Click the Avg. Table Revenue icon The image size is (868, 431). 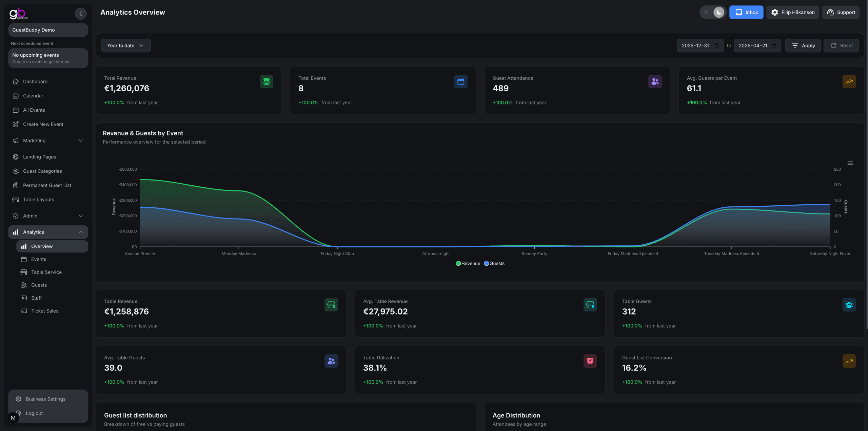tap(590, 305)
